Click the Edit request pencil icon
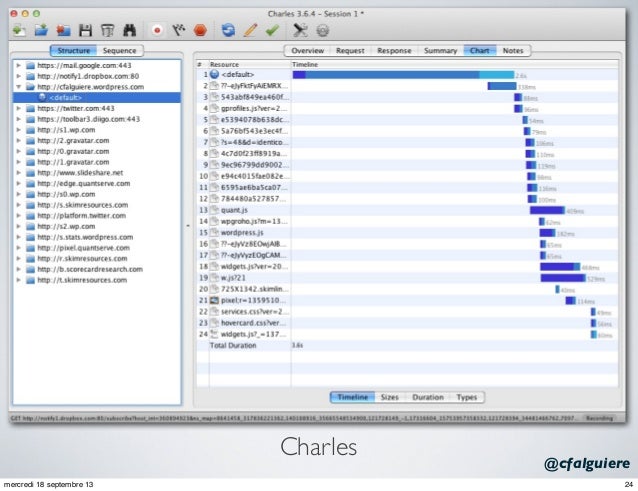Image resolution: width=638 pixels, height=491 pixels. (x=250, y=30)
